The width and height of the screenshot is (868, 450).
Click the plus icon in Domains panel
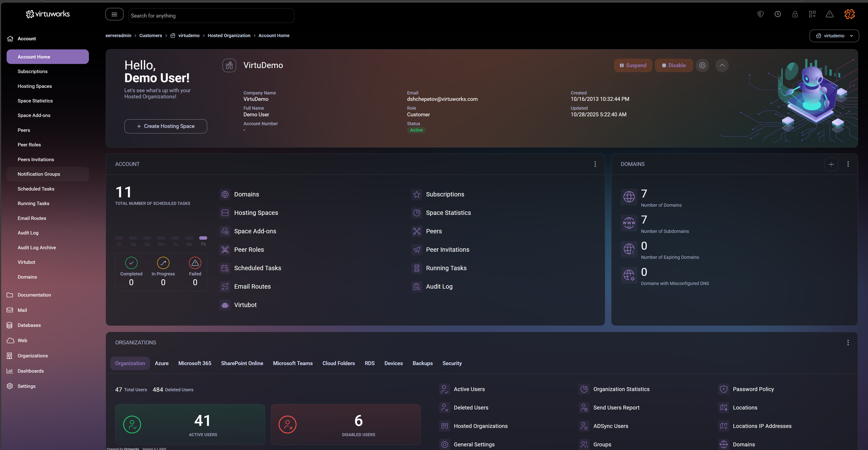click(831, 164)
